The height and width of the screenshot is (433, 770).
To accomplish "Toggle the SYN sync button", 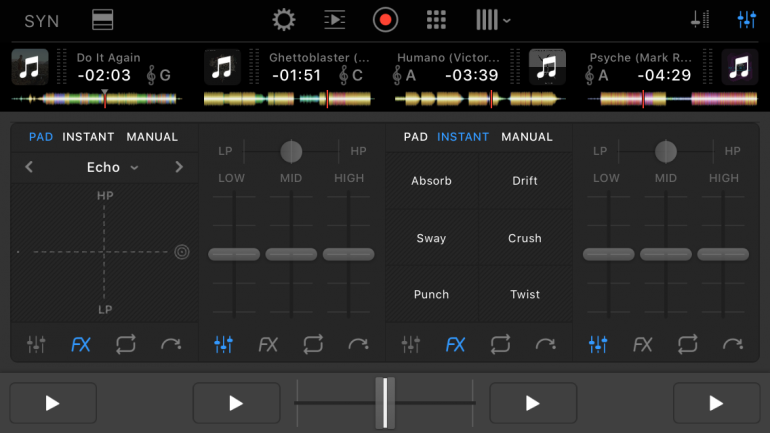I will pyautogui.click(x=41, y=21).
